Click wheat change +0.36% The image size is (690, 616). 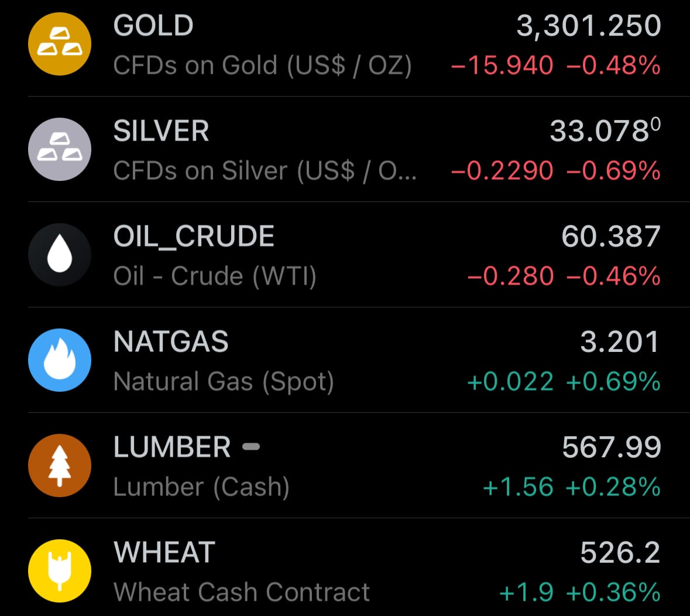(613, 592)
